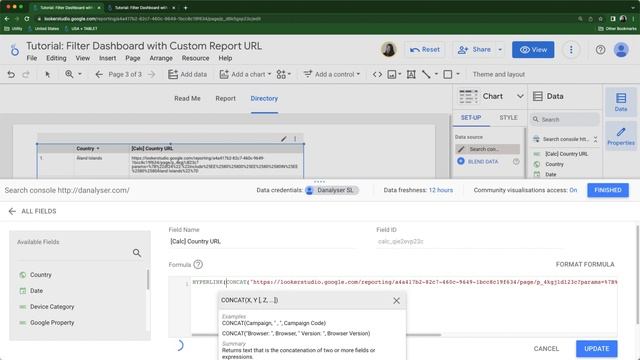Click the Reset button

(425, 50)
